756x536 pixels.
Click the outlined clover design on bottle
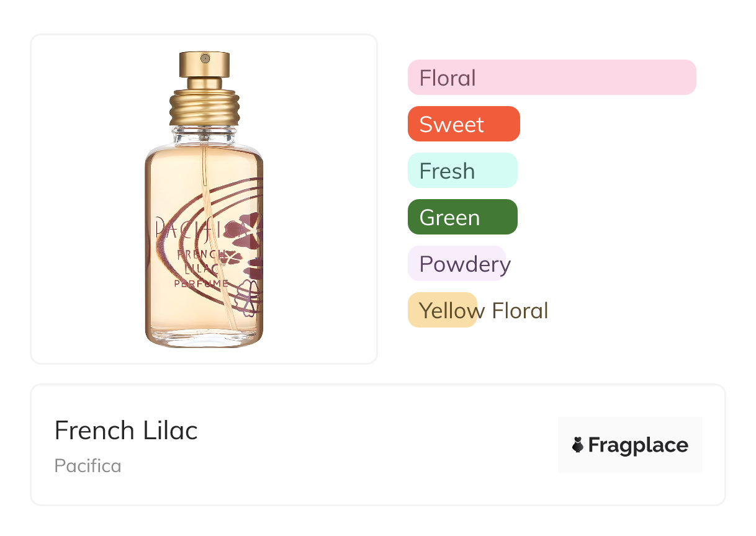pyautogui.click(x=246, y=296)
